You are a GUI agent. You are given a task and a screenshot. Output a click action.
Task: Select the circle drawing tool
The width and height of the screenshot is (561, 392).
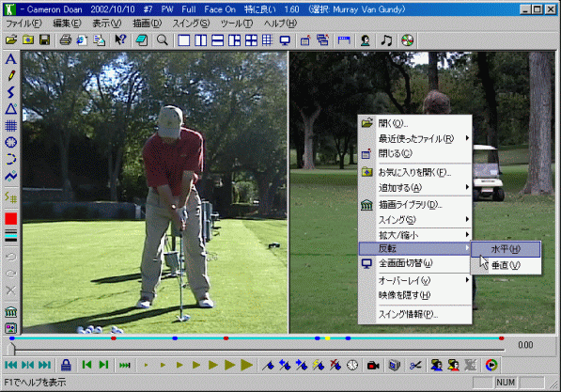point(10,143)
